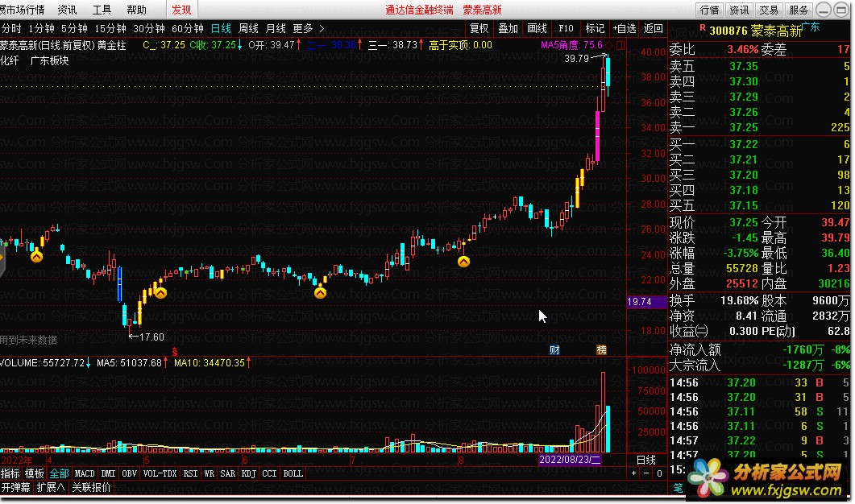The width and height of the screenshot is (855, 504).
Task: Switch to 30分钟 chart period
Action: tap(149, 28)
